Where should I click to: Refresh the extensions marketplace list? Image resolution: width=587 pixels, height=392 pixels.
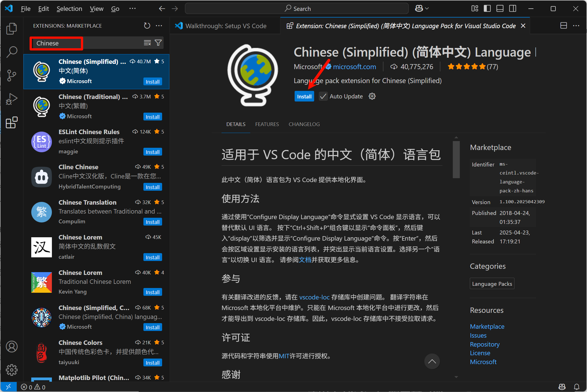[147, 26]
